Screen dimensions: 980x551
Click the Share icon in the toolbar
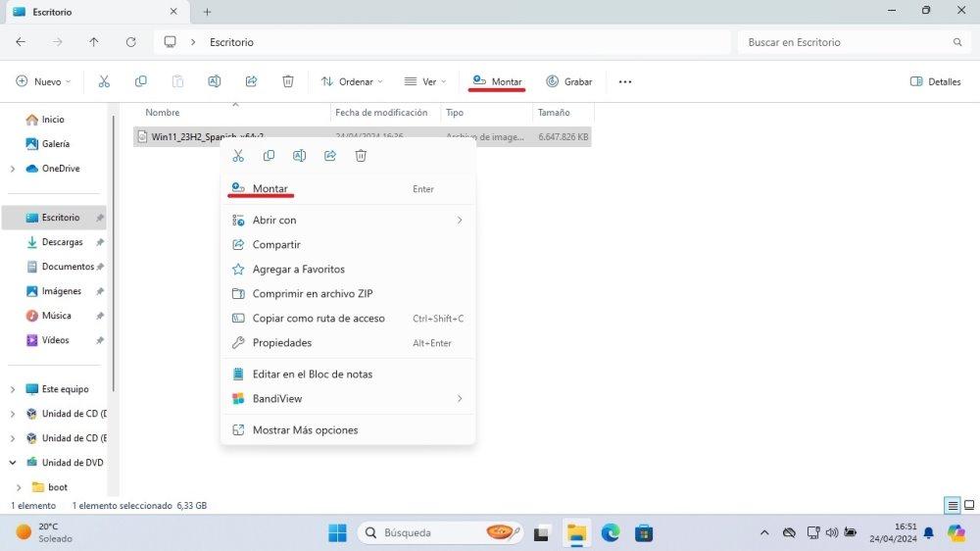(251, 81)
